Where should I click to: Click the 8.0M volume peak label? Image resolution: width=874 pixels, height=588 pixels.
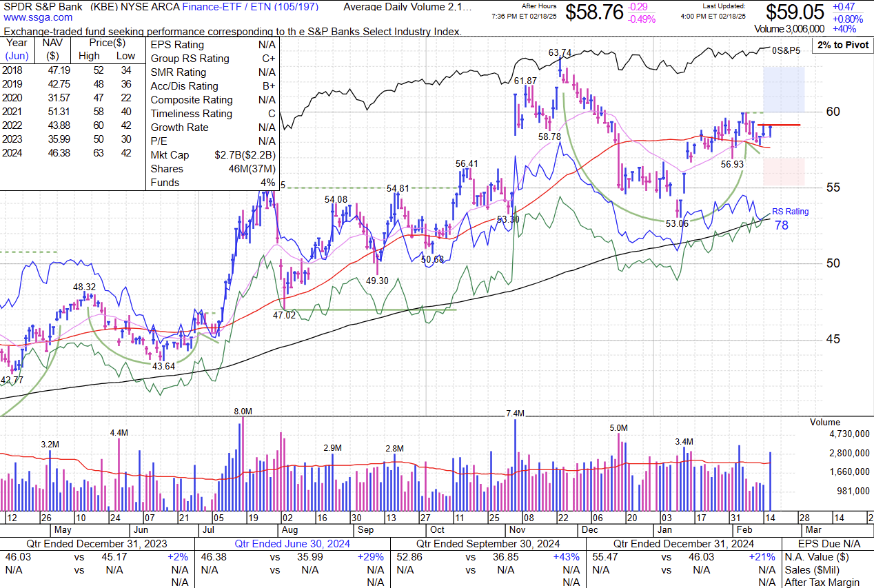[243, 411]
